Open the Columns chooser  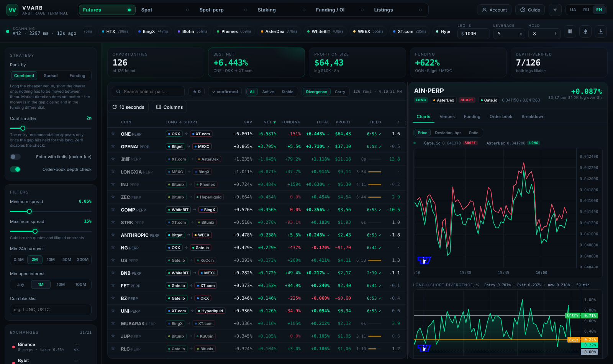[x=169, y=107]
